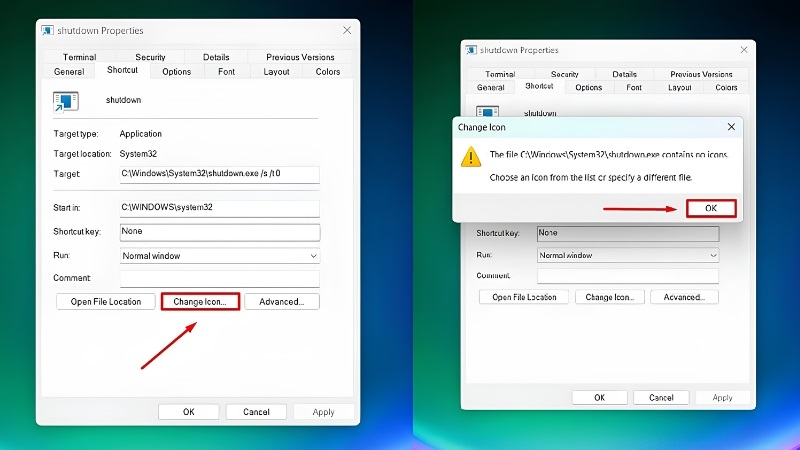The image size is (800, 450).
Task: Click the title bar icon of right Properties window
Action: [471, 50]
